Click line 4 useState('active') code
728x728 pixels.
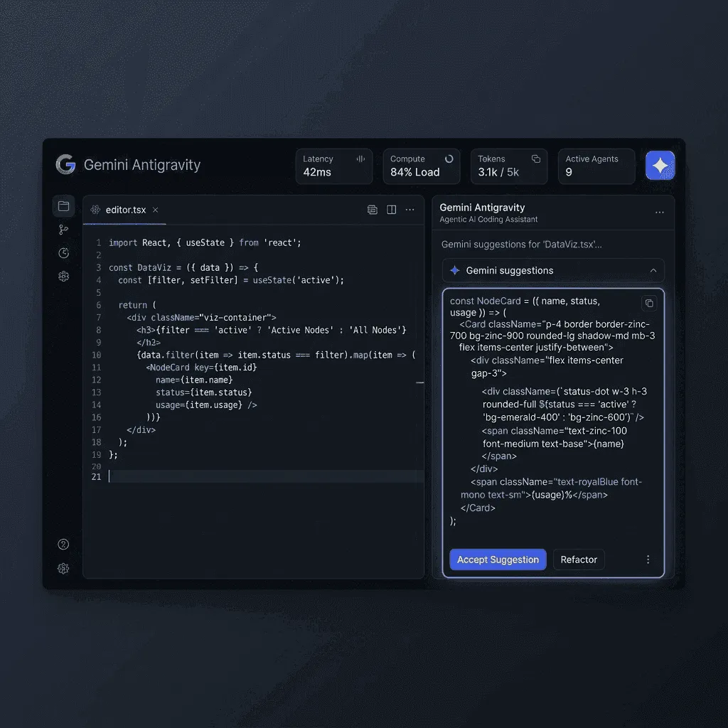point(231,280)
